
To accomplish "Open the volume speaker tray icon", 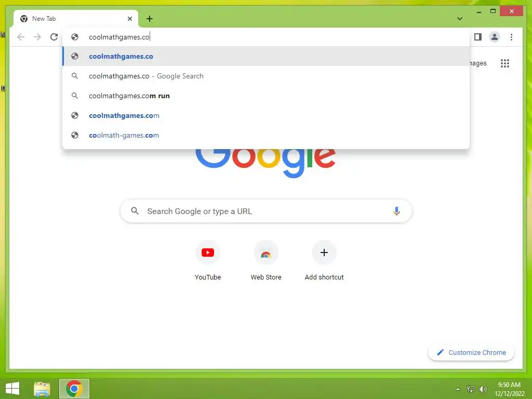I will (x=483, y=389).
